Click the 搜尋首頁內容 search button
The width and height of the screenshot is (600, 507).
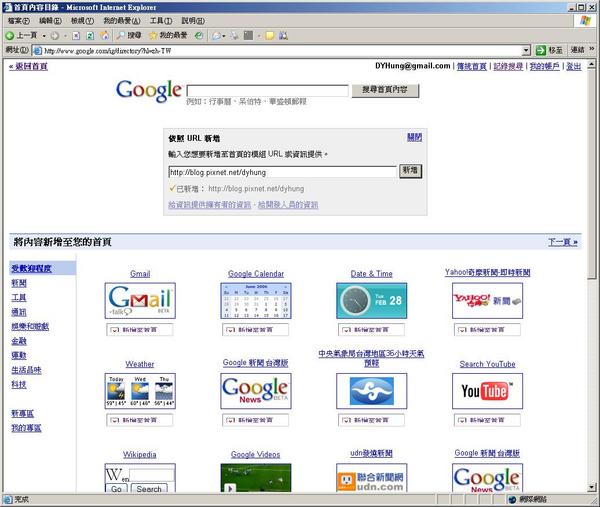pyautogui.click(x=385, y=91)
